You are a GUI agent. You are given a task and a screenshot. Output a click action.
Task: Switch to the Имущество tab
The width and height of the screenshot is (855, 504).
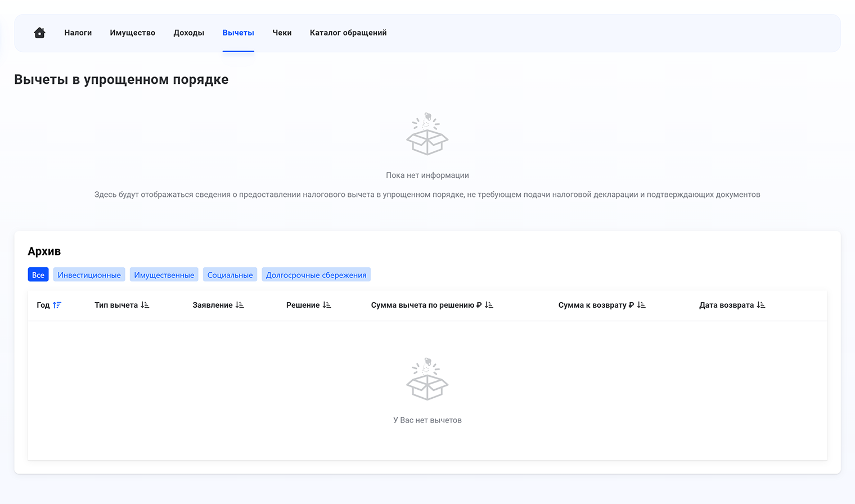click(132, 33)
